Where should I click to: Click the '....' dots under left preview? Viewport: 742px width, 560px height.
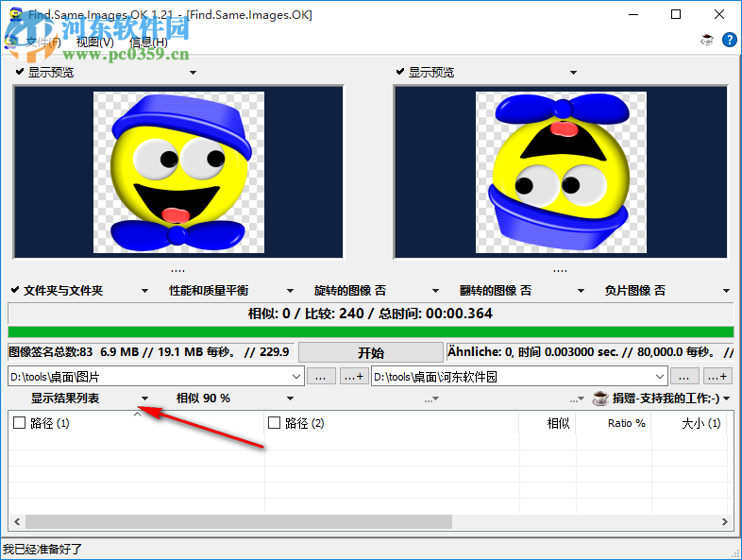point(177,270)
